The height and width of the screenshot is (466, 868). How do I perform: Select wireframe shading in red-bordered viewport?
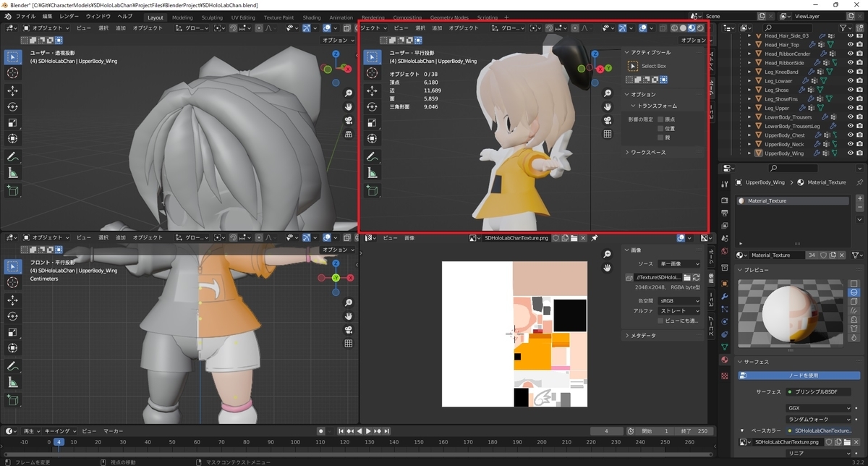coord(673,27)
